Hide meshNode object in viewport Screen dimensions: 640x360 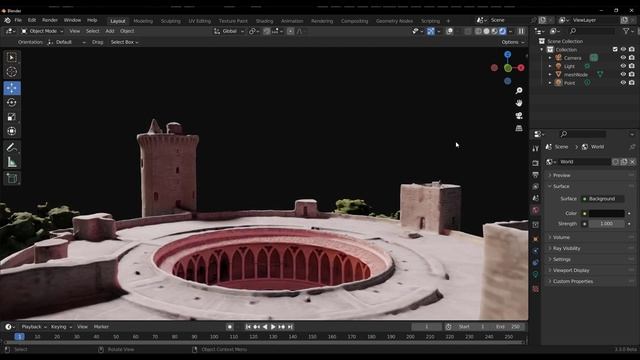pyautogui.click(x=623, y=74)
